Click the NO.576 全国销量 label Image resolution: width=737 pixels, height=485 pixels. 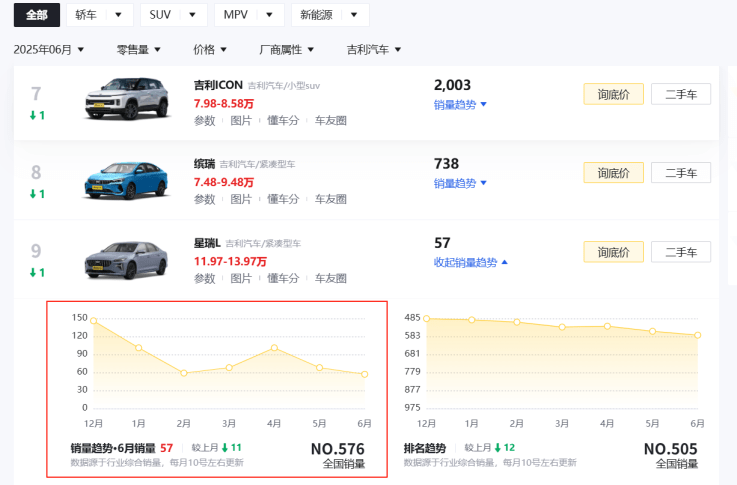(338, 455)
